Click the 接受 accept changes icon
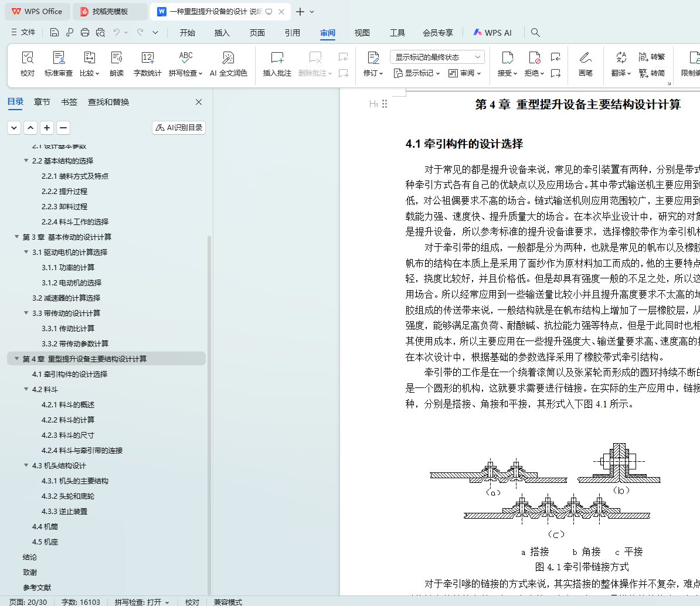The width and height of the screenshot is (700, 606). coord(507,64)
